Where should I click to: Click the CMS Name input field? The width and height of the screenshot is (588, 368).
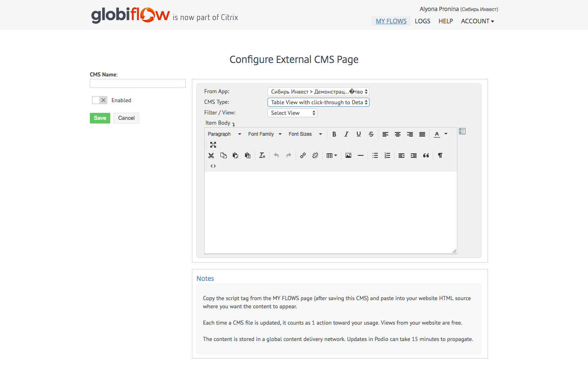pyautogui.click(x=138, y=83)
